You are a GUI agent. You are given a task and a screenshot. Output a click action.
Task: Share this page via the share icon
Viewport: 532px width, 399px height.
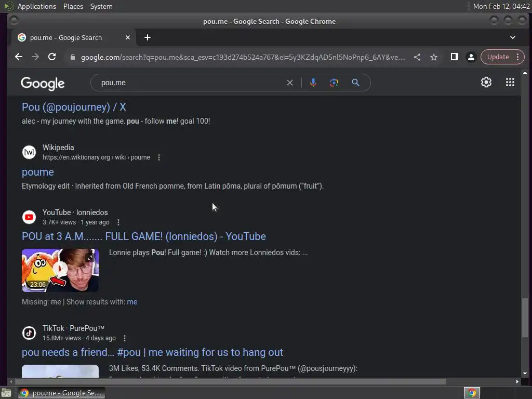[417, 57]
